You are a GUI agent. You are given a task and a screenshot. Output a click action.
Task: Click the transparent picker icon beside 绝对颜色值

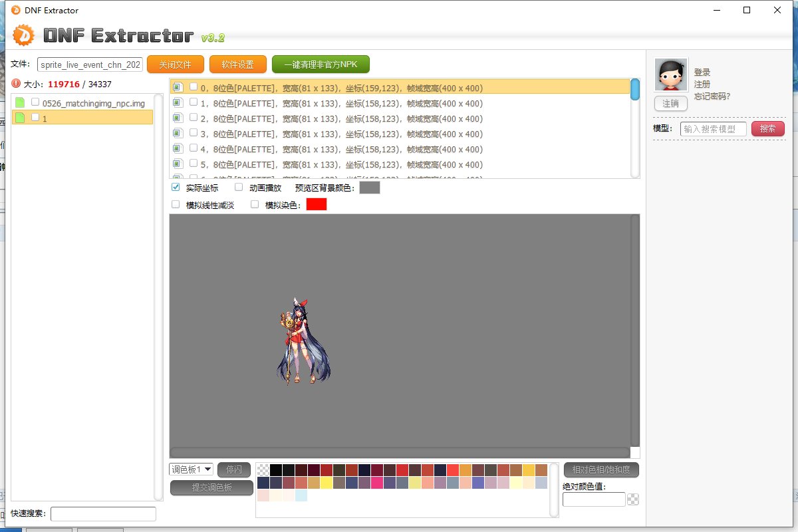pyautogui.click(x=633, y=499)
